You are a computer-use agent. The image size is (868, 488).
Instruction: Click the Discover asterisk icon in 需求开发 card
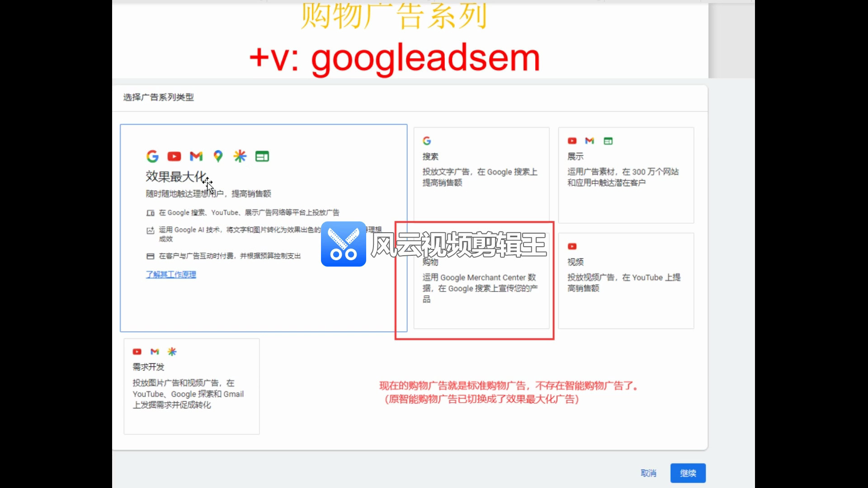pyautogui.click(x=172, y=352)
